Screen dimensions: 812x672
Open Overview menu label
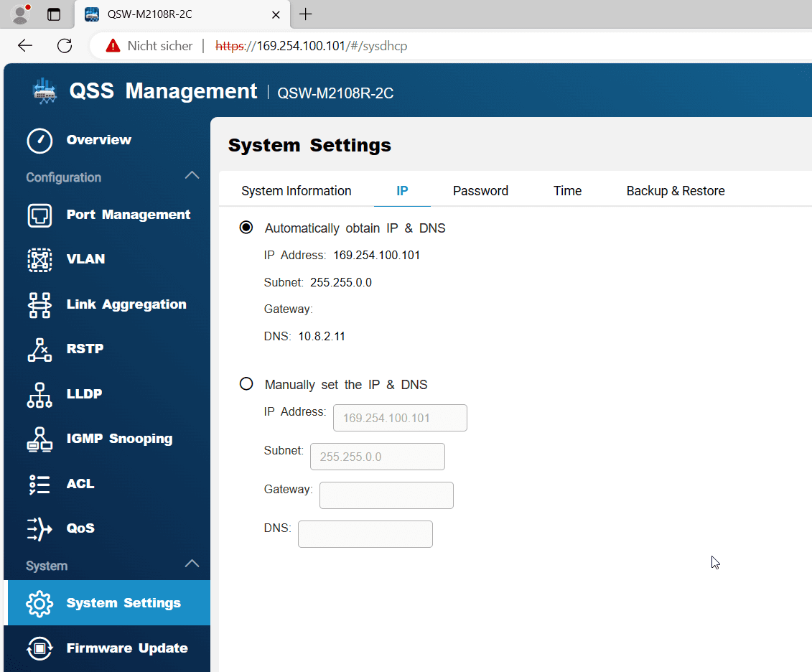click(x=99, y=140)
